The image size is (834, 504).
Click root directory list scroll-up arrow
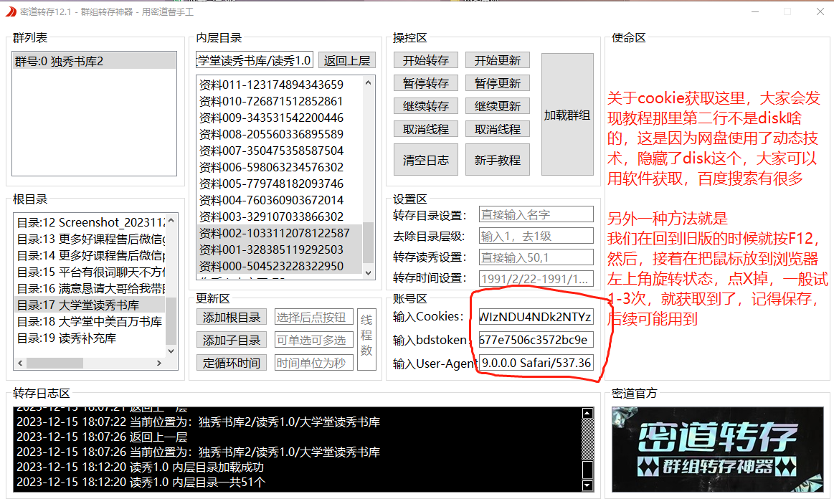point(171,219)
